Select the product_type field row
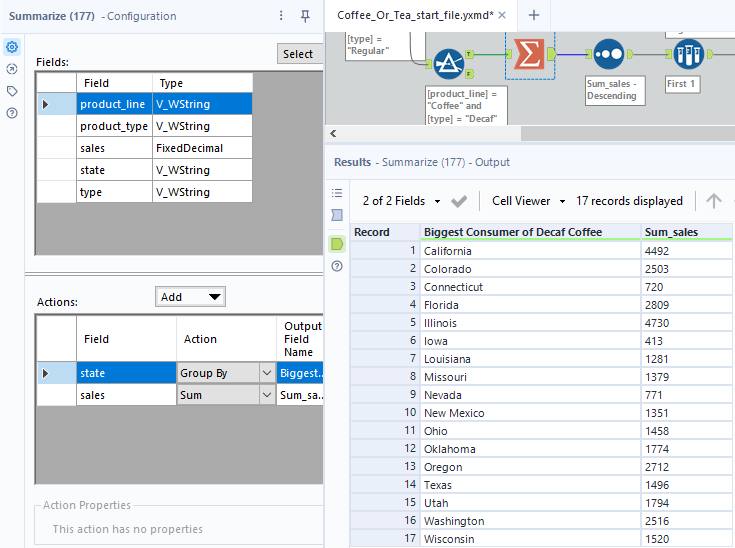Viewport: 735px width, 548px height. (x=145, y=126)
